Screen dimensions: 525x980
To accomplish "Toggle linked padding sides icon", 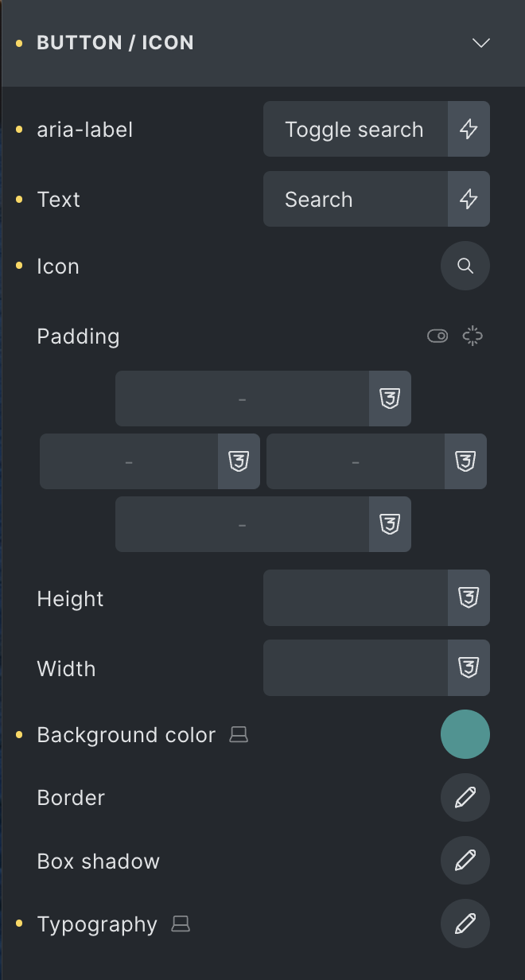I will coord(473,336).
